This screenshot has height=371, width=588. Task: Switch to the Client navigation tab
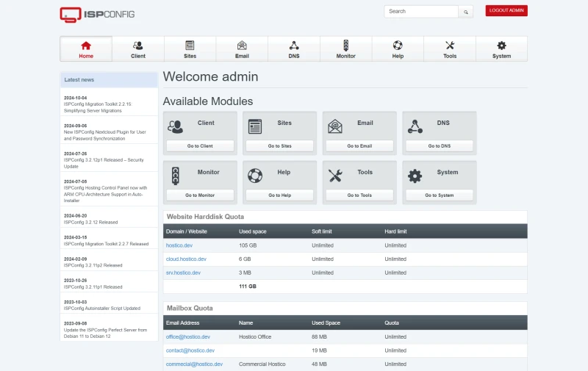point(138,48)
